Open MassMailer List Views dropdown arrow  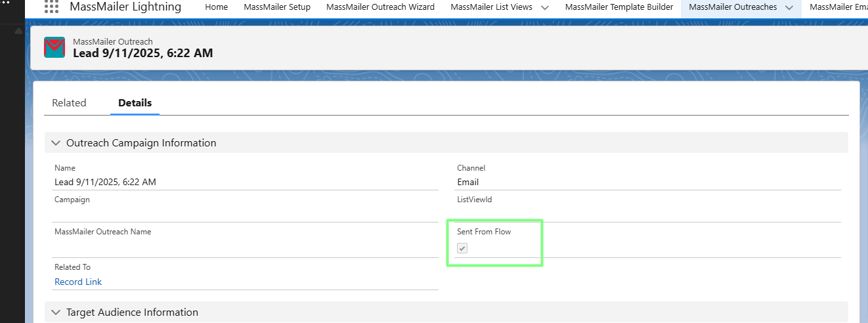point(545,7)
